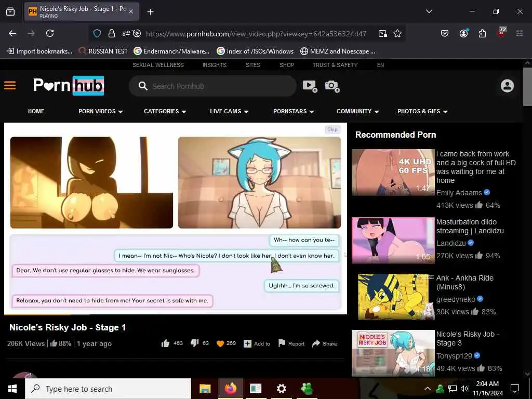Expand the Pornstars dropdown
532x399 pixels.
(294, 111)
